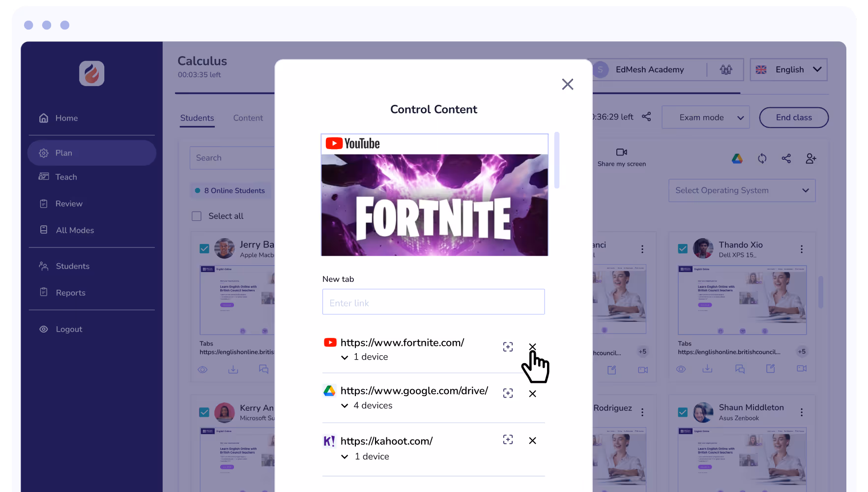Viewport: 868px width, 492px height.
Task: Open Students in the sidebar
Action: coord(73,266)
